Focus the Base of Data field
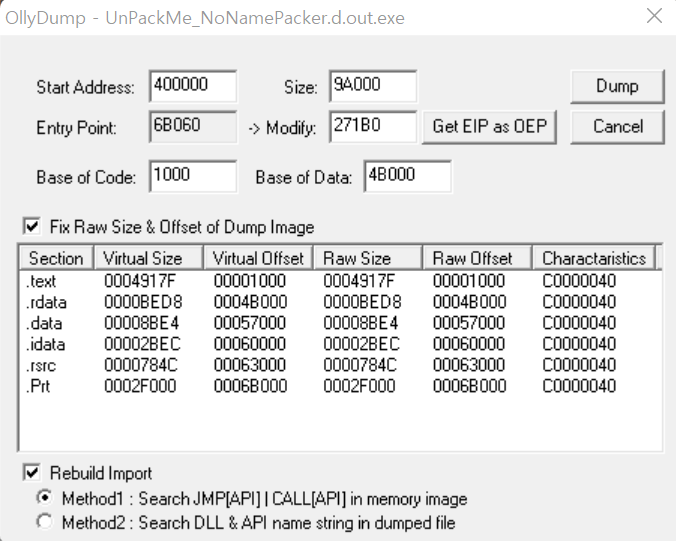This screenshot has width=676, height=541. tap(408, 176)
